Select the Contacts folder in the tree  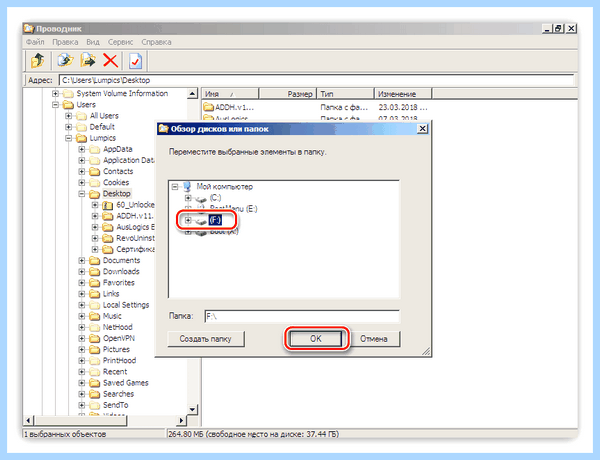[118, 171]
